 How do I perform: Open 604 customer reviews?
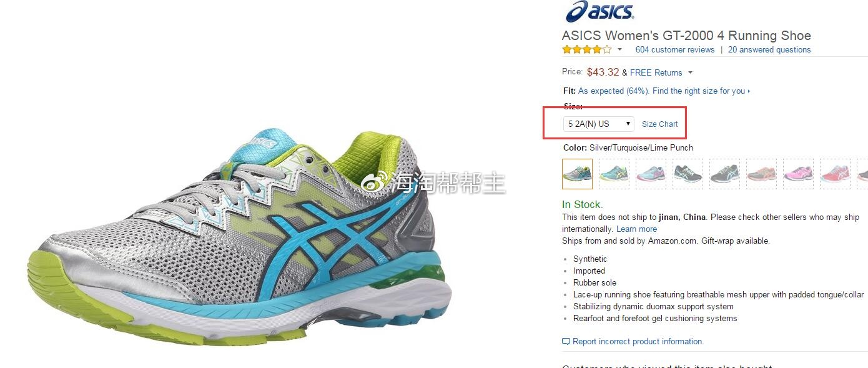click(x=674, y=49)
